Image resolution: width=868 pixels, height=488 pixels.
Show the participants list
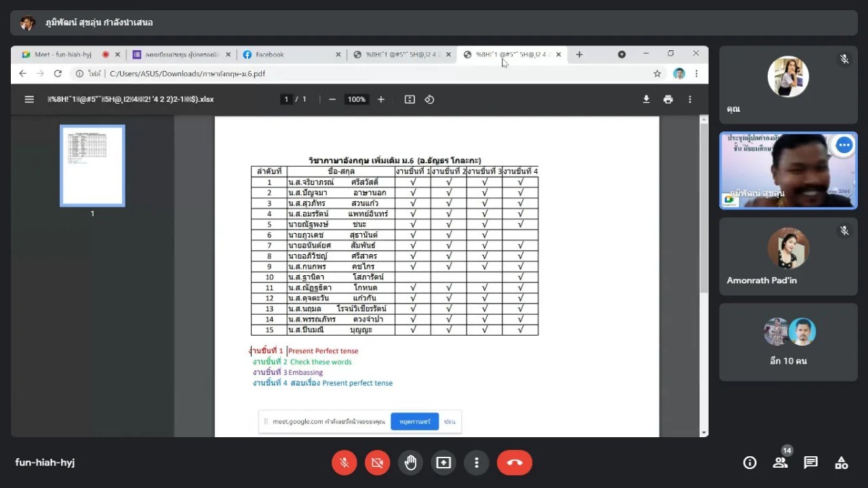[x=780, y=463]
